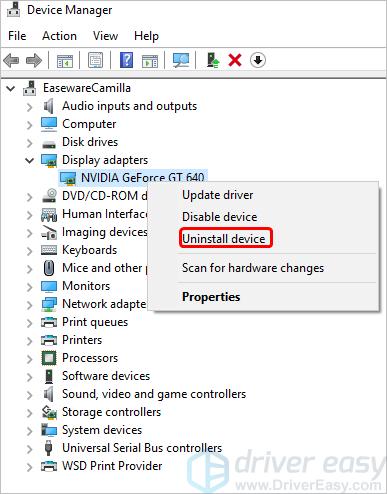Click the red X uninstall toolbar icon

point(235,60)
